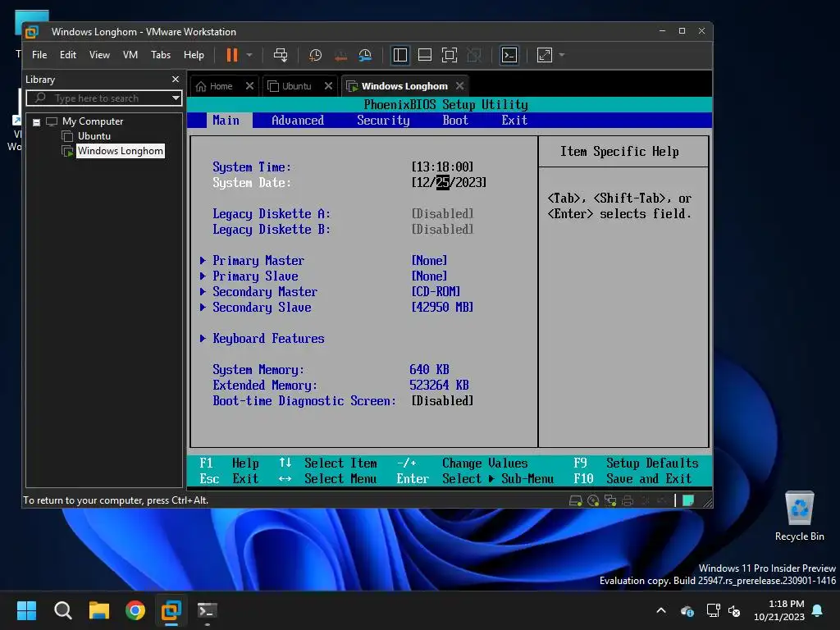Click the highlighted day in System Date
840x630 pixels.
coord(442,183)
